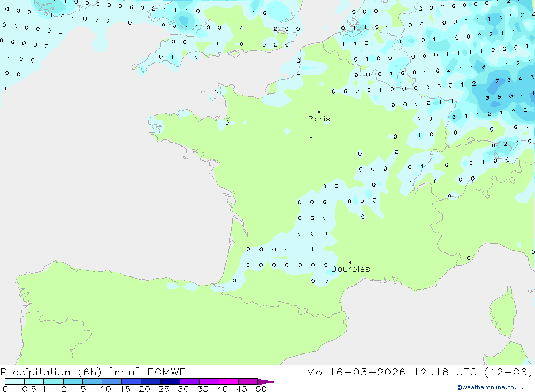
Task: Click the '0.1' legend scale label
Action: coord(9,389)
